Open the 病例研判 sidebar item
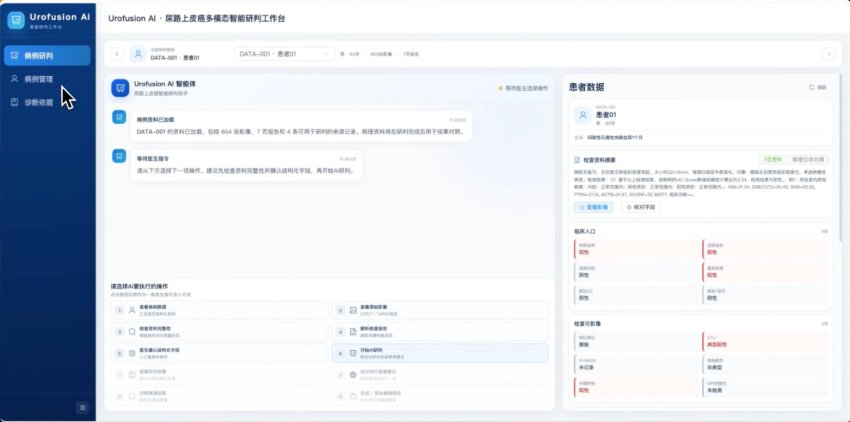This screenshot has width=850, height=422. (47, 55)
